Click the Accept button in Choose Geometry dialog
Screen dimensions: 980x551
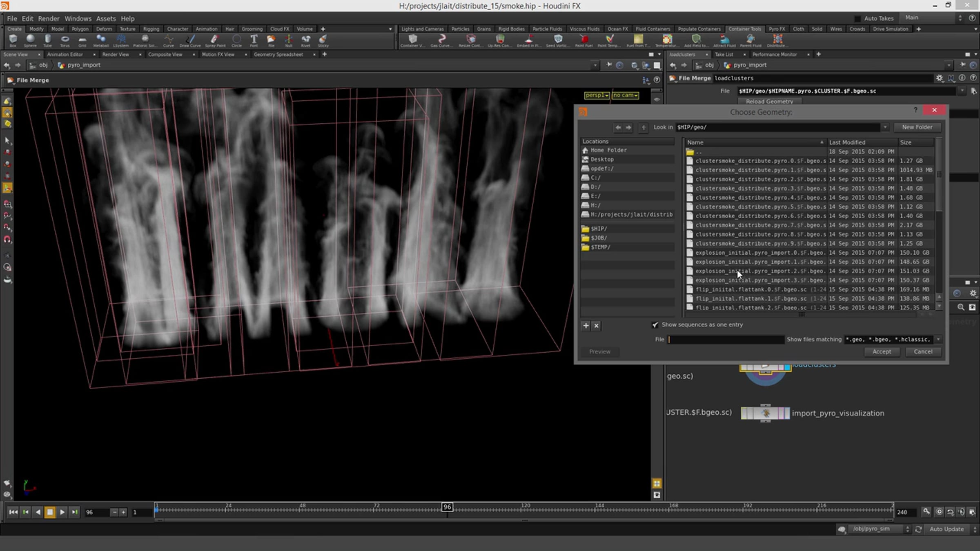click(882, 351)
